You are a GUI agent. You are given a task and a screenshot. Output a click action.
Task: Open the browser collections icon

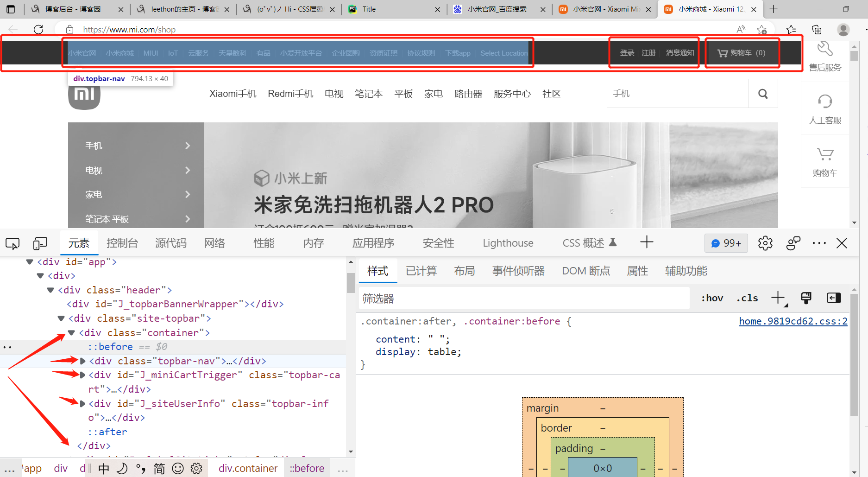(x=817, y=29)
